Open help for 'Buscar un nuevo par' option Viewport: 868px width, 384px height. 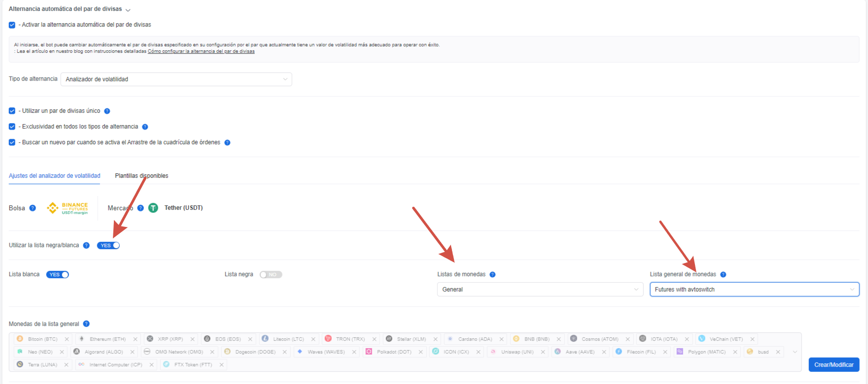pos(227,143)
